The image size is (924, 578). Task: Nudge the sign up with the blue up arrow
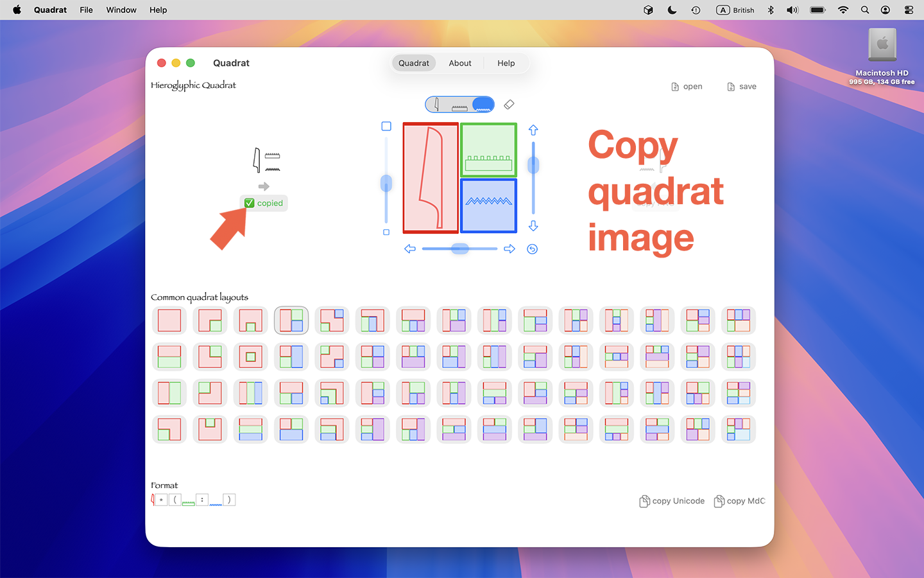pyautogui.click(x=533, y=130)
